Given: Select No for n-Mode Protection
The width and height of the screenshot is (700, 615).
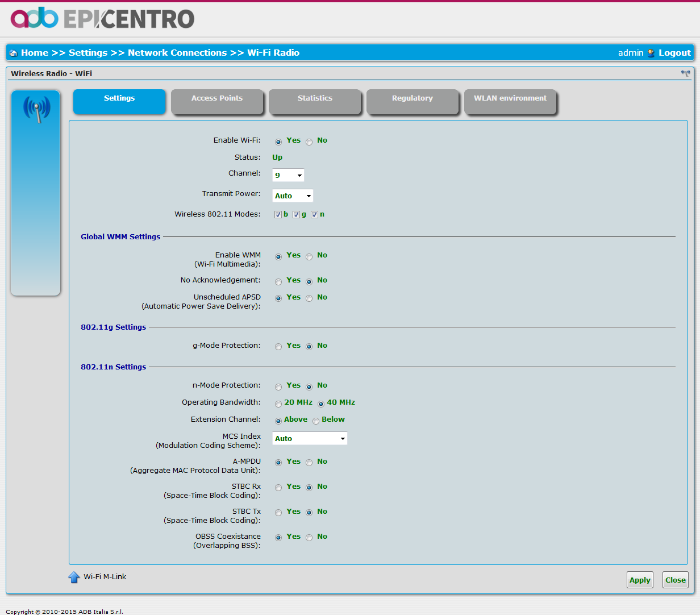Looking at the screenshot, I should point(309,387).
